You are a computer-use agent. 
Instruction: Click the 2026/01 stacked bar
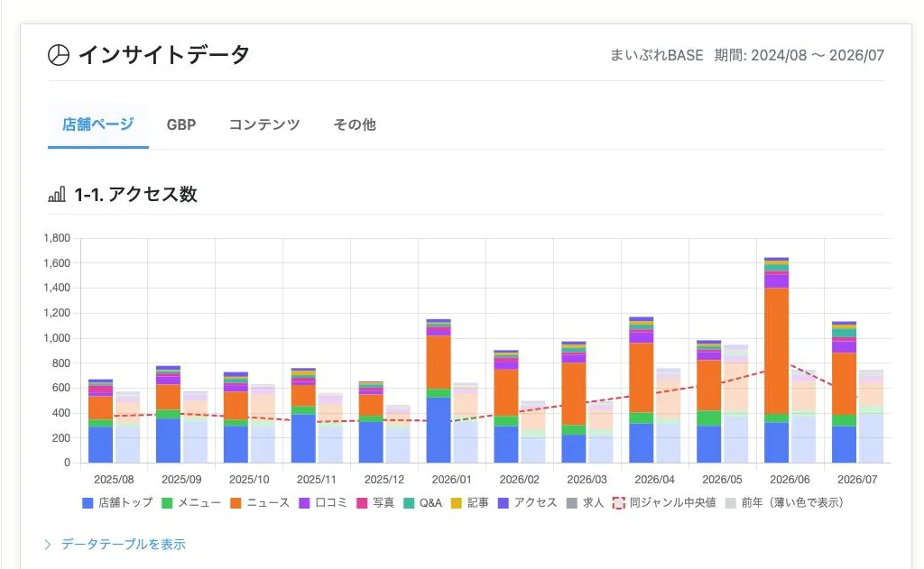click(439, 390)
